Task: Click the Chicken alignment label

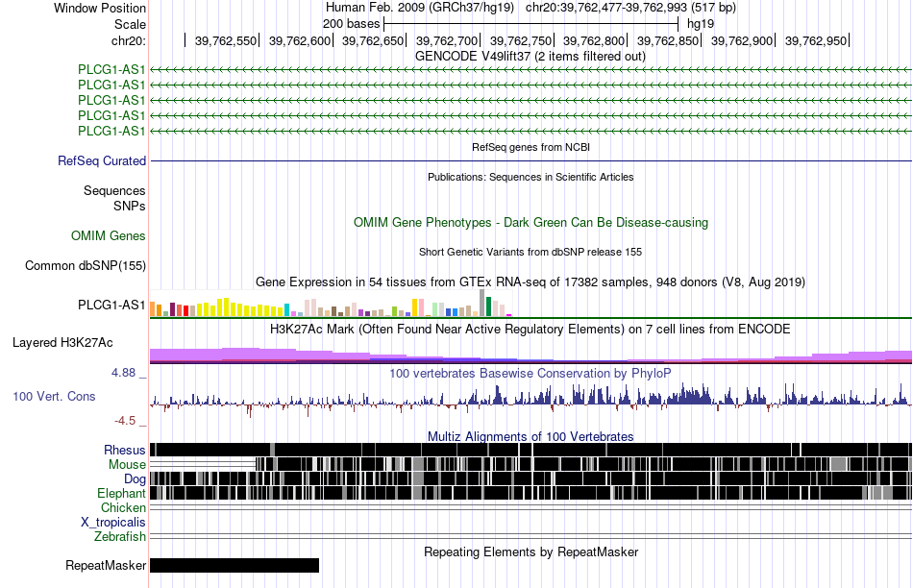Action: 123,507
